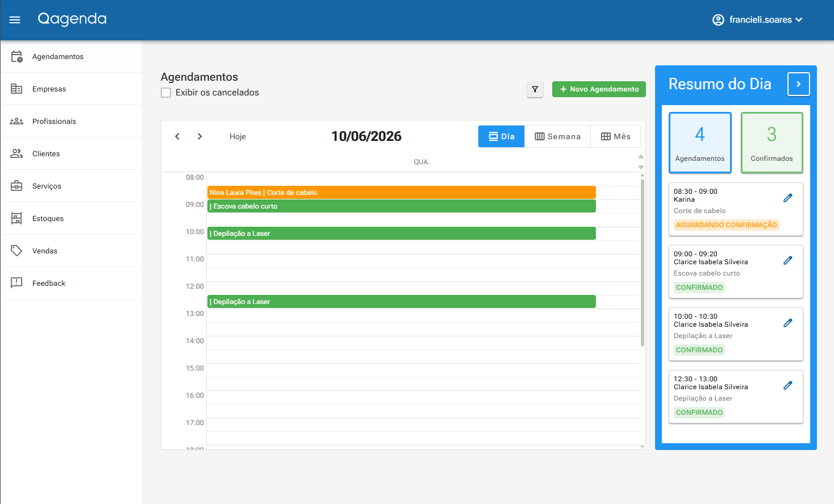Edit the Karina 08:30 appointment
The image size is (834, 504).
click(x=788, y=198)
